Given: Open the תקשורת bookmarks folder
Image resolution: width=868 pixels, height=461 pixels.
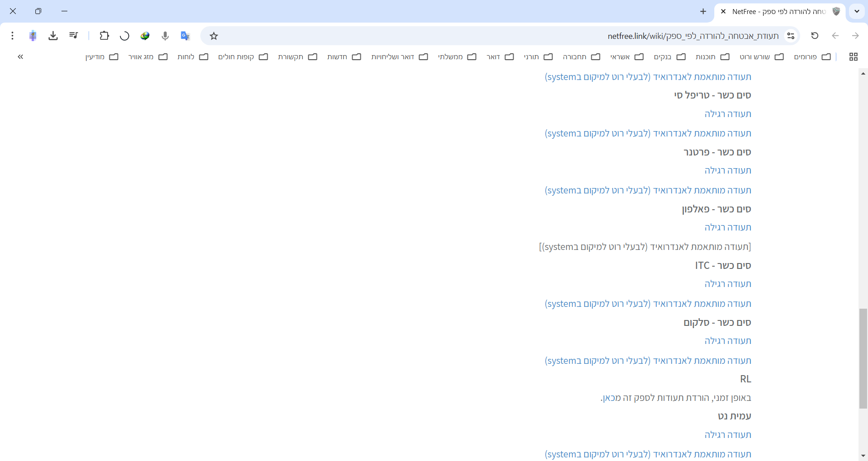Looking at the screenshot, I should click(x=297, y=56).
